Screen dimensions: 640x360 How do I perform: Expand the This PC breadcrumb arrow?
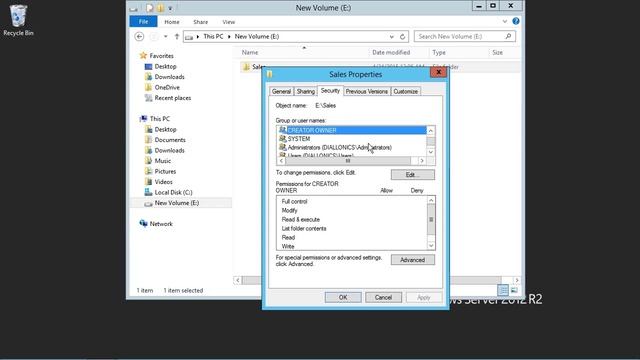pos(229,37)
